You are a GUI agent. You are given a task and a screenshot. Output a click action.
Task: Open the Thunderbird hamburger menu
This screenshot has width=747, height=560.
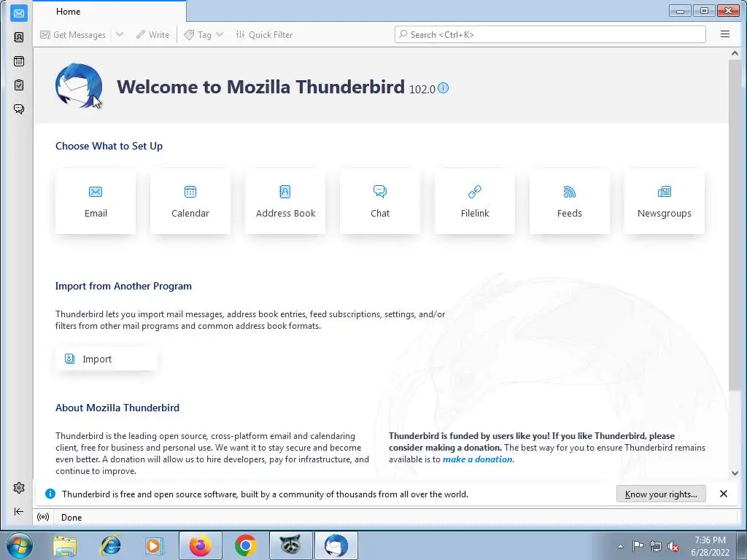point(725,34)
